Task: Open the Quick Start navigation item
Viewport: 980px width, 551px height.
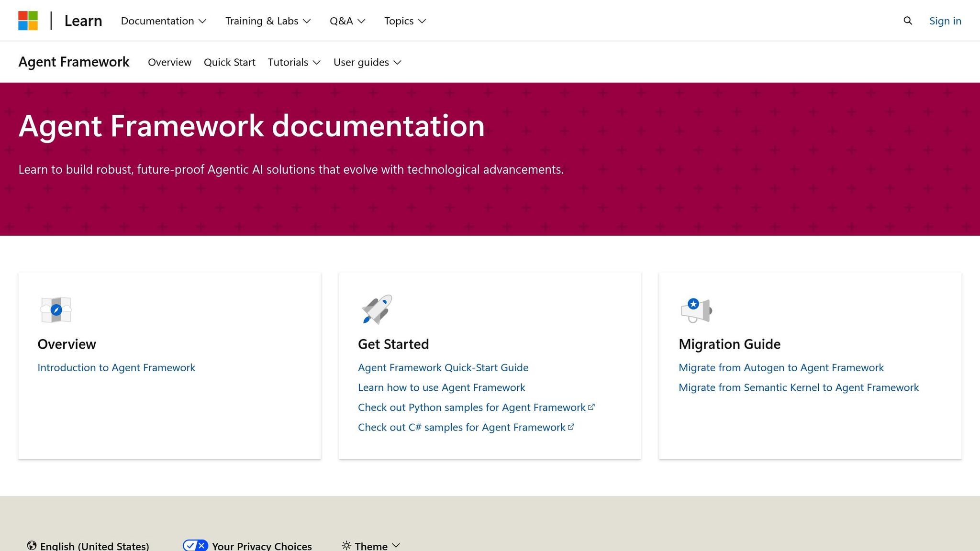Action: coord(229,62)
